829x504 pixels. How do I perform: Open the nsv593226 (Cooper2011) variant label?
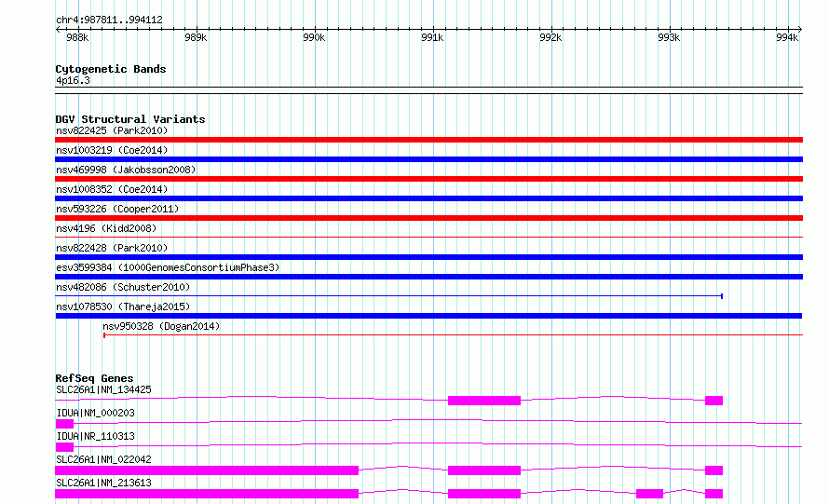[117, 209]
